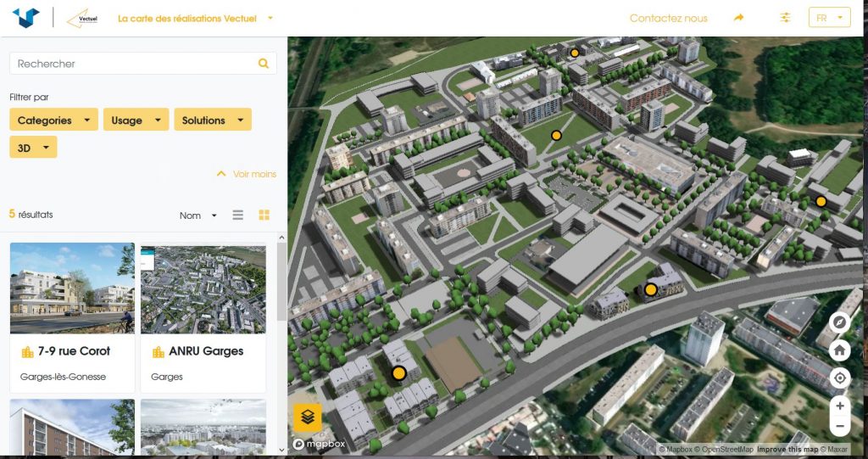Select the ANRU Garges title
Image resolution: width=868 pixels, height=459 pixels.
pyautogui.click(x=206, y=351)
